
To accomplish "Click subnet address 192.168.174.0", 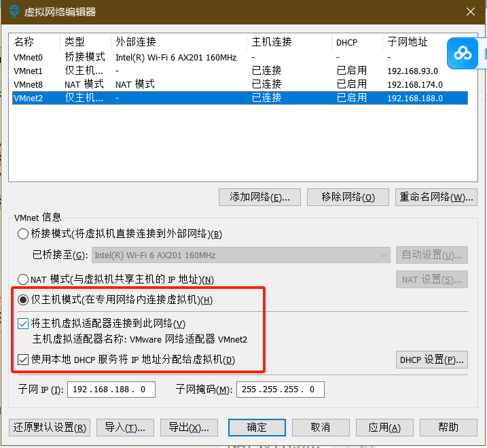I will [x=415, y=84].
